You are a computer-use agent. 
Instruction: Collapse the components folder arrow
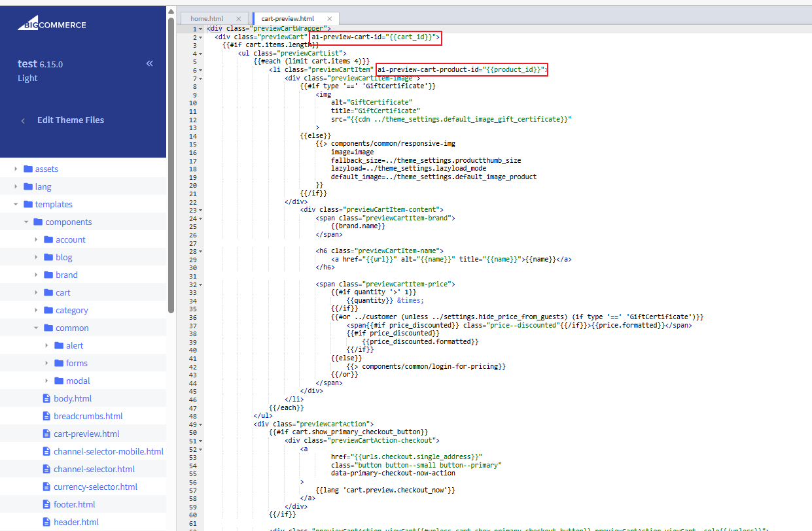pos(26,222)
